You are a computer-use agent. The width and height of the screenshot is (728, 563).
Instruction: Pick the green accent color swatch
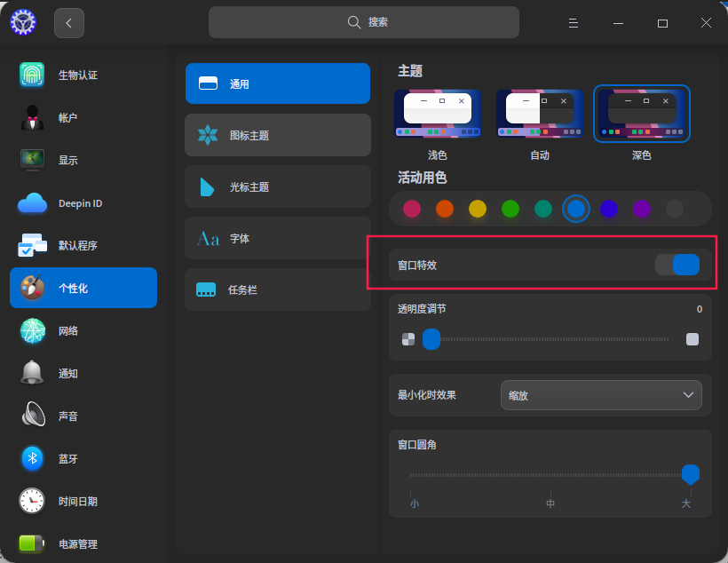pyautogui.click(x=510, y=209)
